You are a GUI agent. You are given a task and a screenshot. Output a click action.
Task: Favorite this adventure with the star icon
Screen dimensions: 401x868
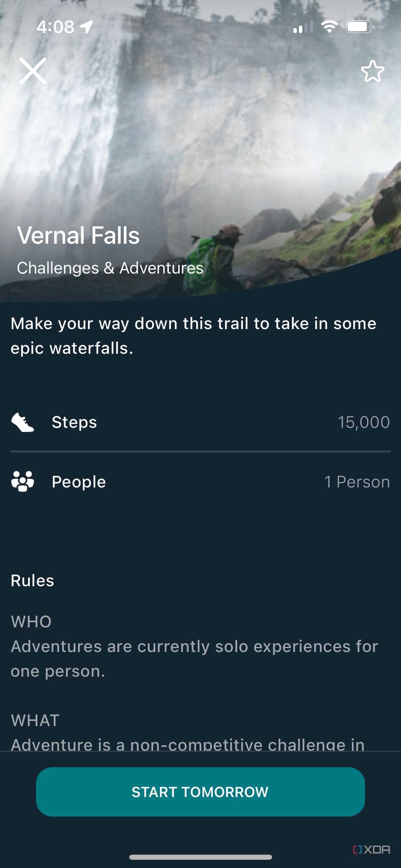click(373, 71)
